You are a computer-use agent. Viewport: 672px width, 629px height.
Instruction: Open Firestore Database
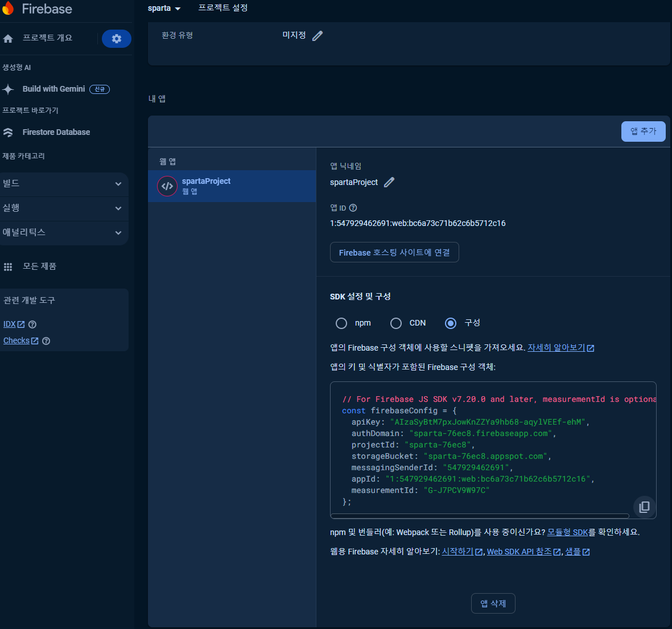56,132
